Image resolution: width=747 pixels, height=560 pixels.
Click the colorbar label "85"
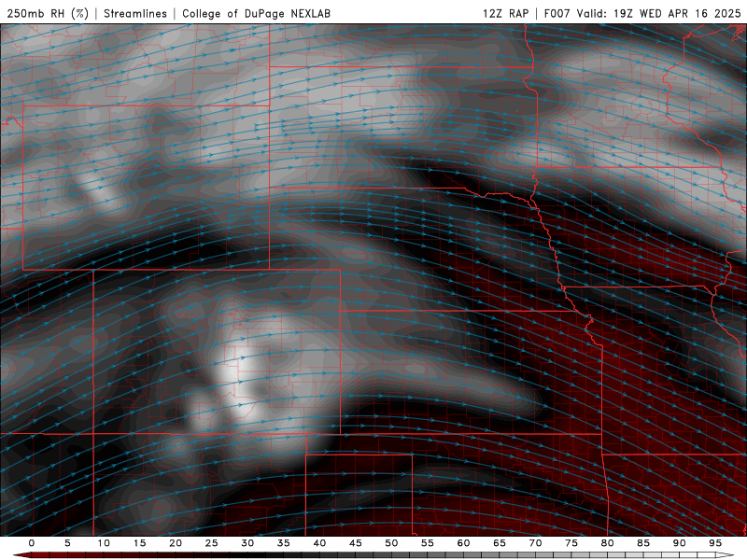(643, 543)
